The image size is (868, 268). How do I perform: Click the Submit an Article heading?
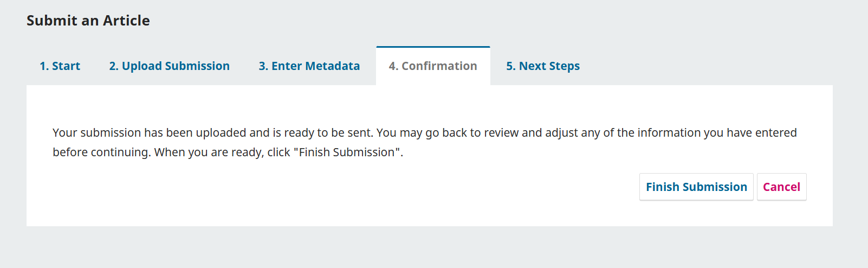[88, 21]
